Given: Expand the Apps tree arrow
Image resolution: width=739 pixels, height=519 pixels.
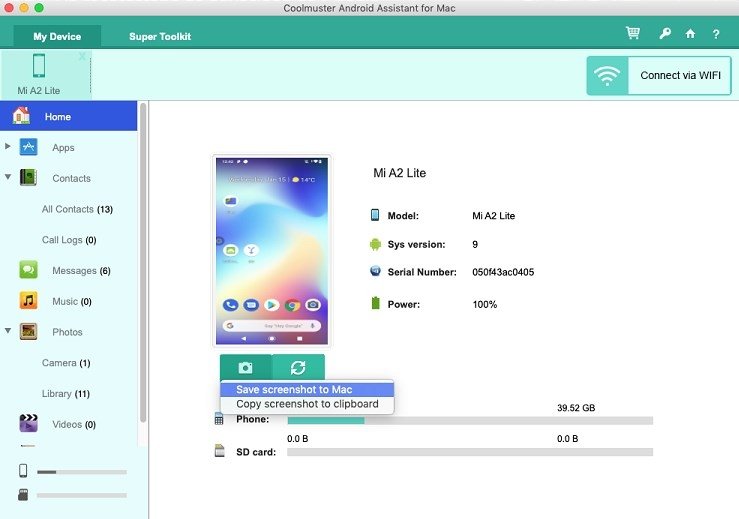Looking at the screenshot, I should 8,146.
